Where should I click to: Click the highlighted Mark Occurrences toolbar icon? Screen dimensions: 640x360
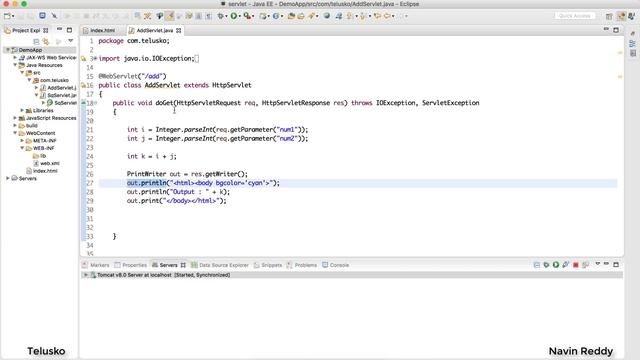click(170, 16)
